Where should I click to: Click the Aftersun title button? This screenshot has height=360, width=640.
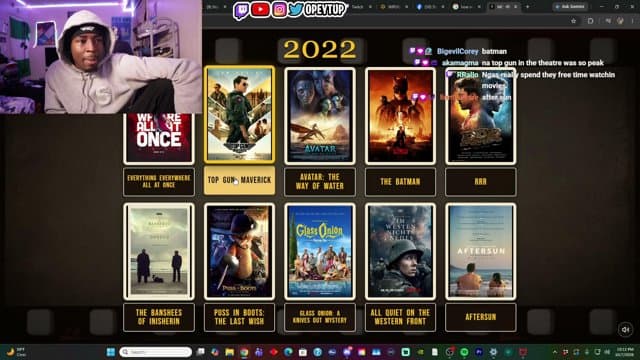point(480,317)
